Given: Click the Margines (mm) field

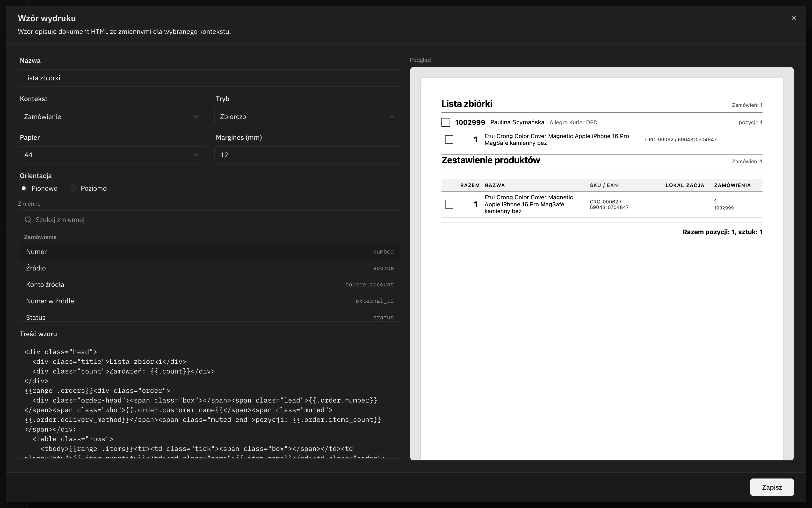Looking at the screenshot, I should tap(308, 155).
